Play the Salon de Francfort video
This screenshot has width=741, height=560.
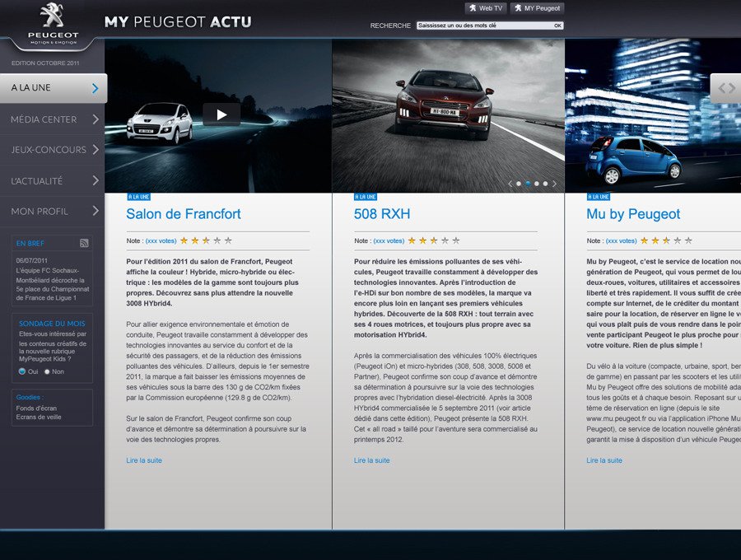click(x=221, y=114)
